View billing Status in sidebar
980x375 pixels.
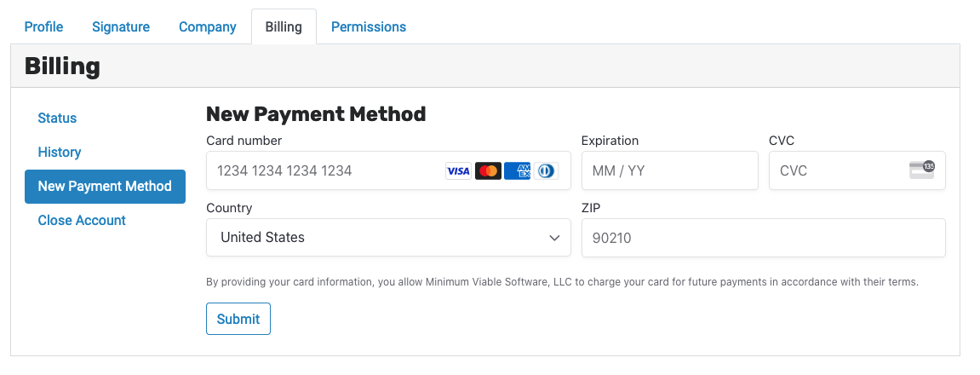(x=58, y=118)
